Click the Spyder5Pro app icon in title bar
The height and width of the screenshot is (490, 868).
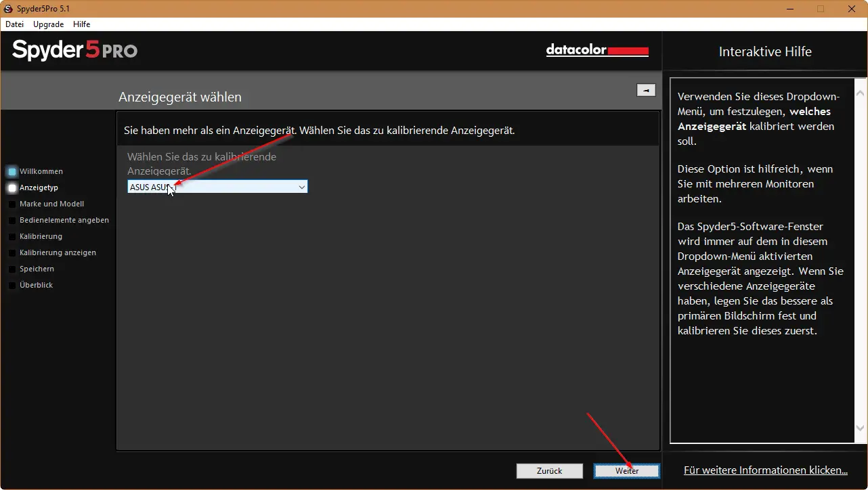coord(8,8)
